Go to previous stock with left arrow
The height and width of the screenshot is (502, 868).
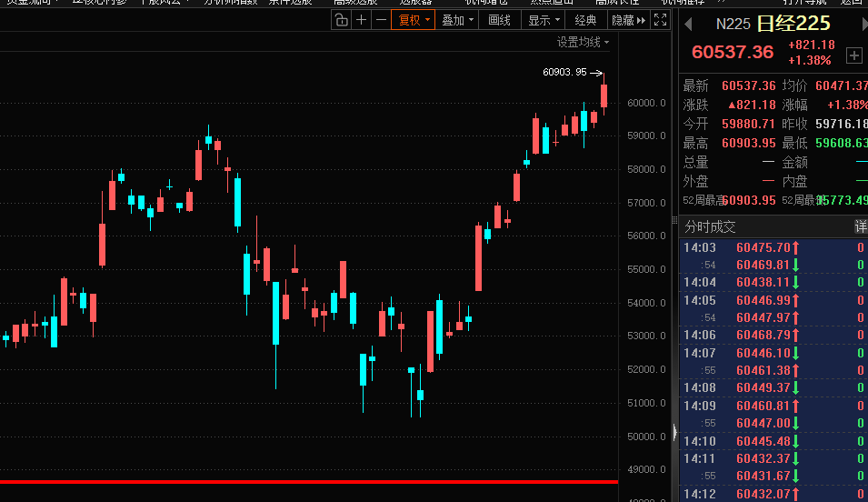[x=688, y=25]
